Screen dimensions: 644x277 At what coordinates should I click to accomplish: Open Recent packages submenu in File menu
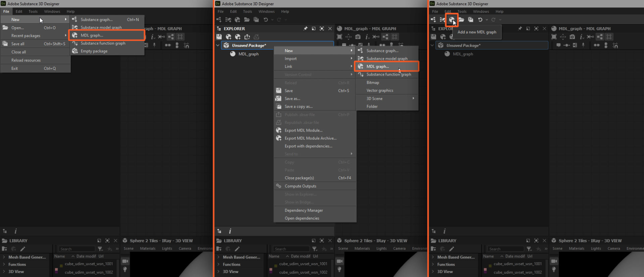click(x=35, y=36)
